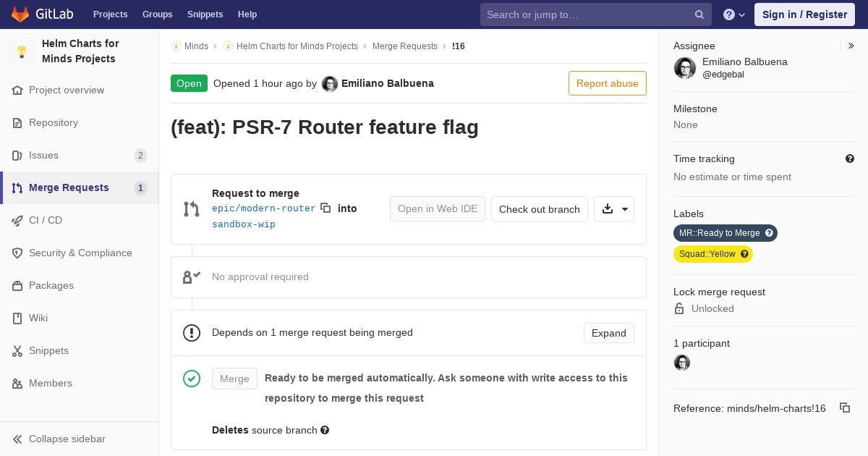Open the Groups top menu
The height and width of the screenshot is (456, 868).
157,14
